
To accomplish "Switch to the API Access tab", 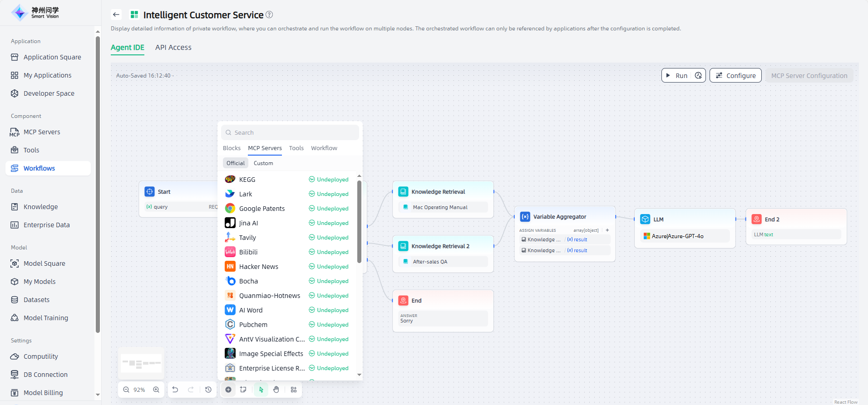I will tap(173, 48).
